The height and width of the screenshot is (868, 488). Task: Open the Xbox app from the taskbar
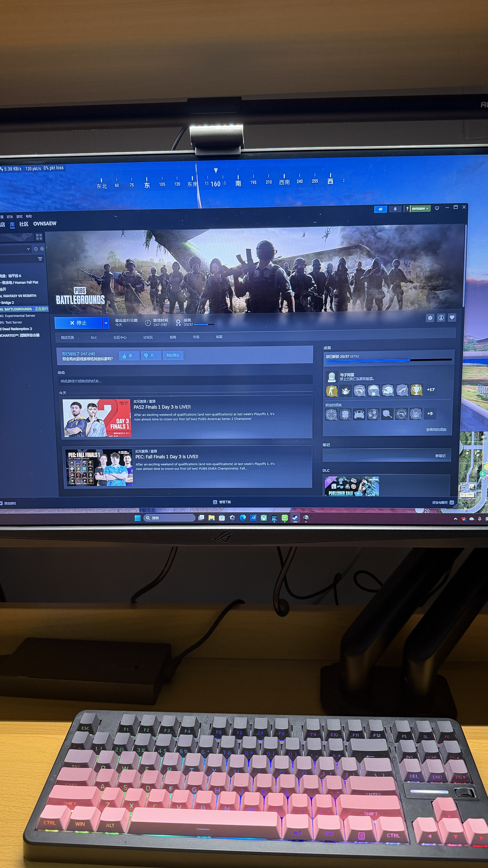pos(264,518)
